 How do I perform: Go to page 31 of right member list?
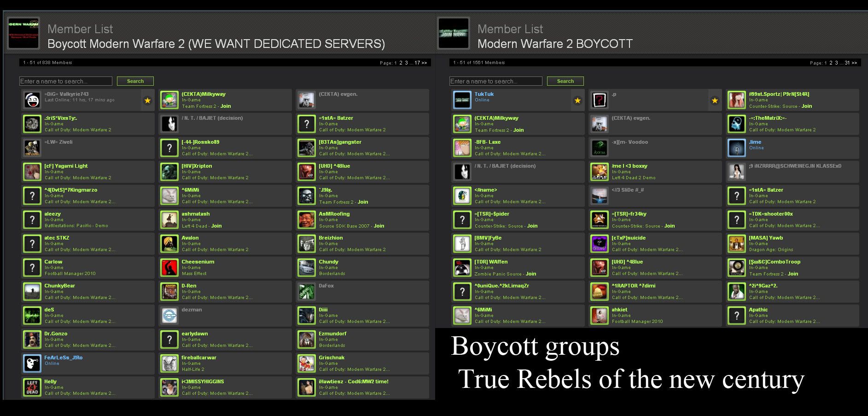(847, 63)
